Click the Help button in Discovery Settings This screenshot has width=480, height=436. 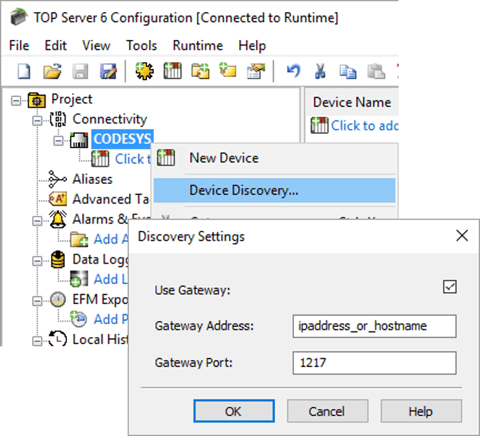tap(421, 411)
